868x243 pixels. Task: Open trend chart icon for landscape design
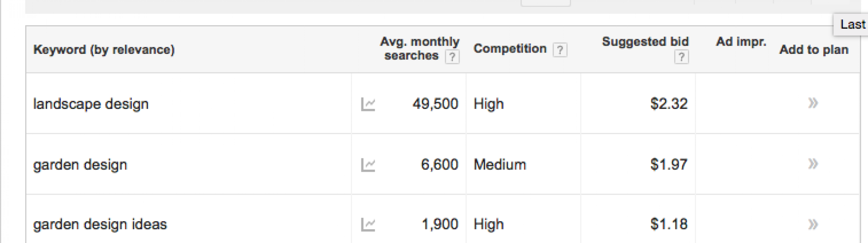pyautogui.click(x=368, y=104)
